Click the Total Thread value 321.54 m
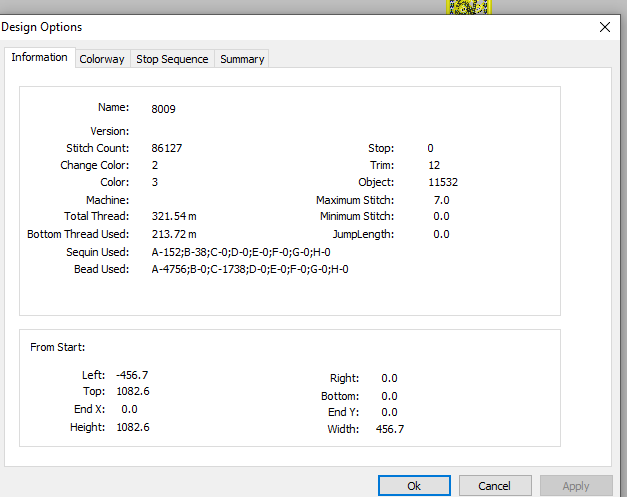Screen dimensions: 627x497 174,216
